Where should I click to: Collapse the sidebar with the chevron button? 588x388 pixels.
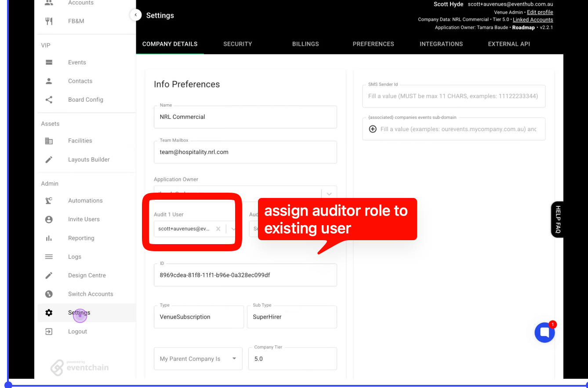coord(136,15)
